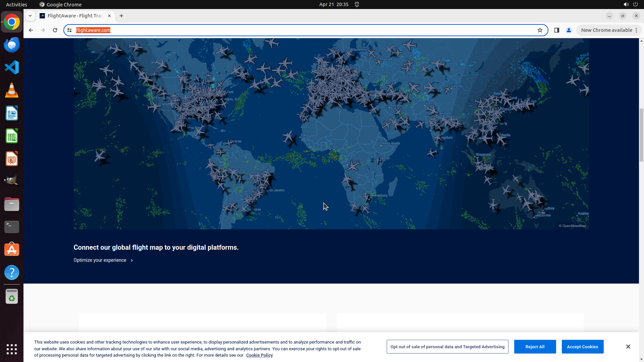This screenshot has height=362, width=644.
Task: Open the Cookie Policy link
Action: 259,355
